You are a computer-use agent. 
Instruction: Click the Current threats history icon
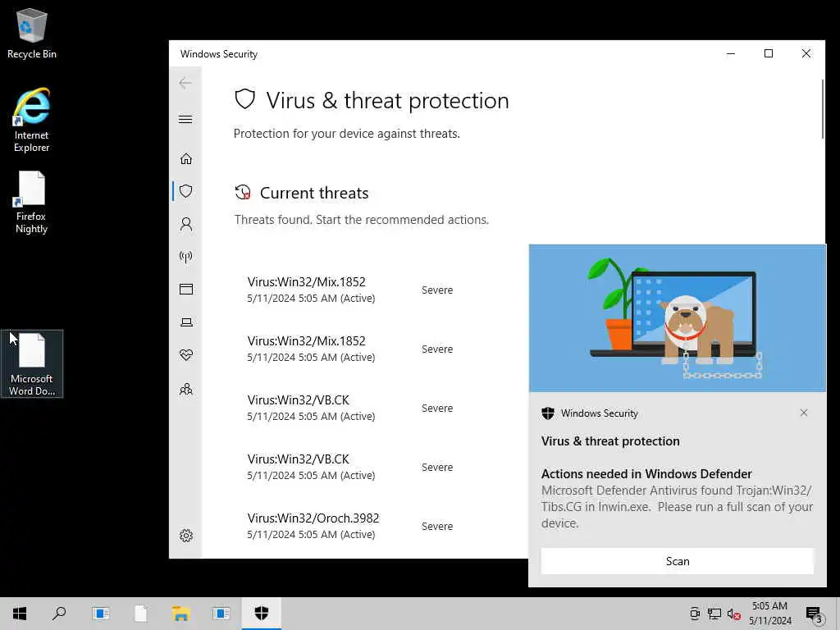[x=243, y=192]
